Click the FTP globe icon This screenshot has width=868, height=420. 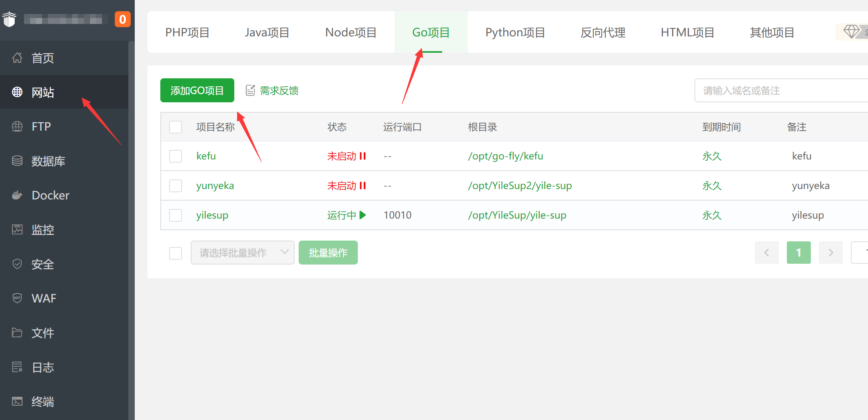(x=17, y=127)
